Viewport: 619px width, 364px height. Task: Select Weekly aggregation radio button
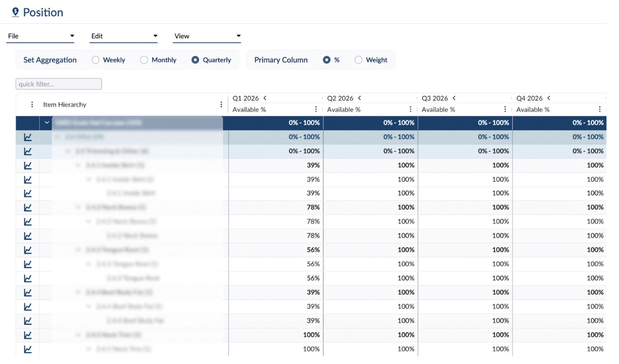tap(95, 60)
